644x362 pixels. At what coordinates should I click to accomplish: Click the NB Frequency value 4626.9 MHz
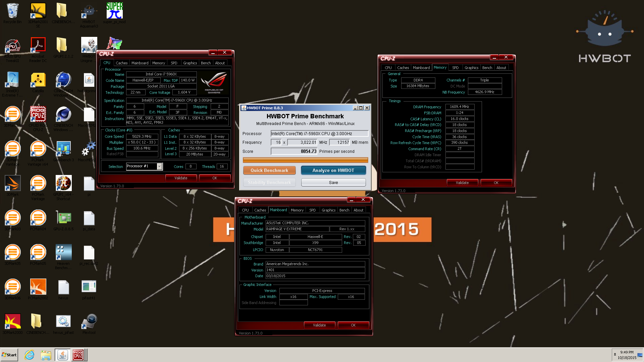click(485, 92)
